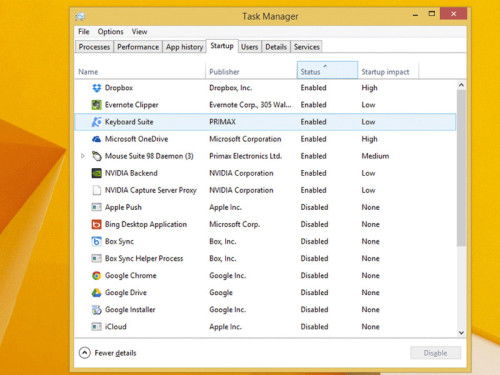Sort by the Status column header

pyautogui.click(x=327, y=70)
